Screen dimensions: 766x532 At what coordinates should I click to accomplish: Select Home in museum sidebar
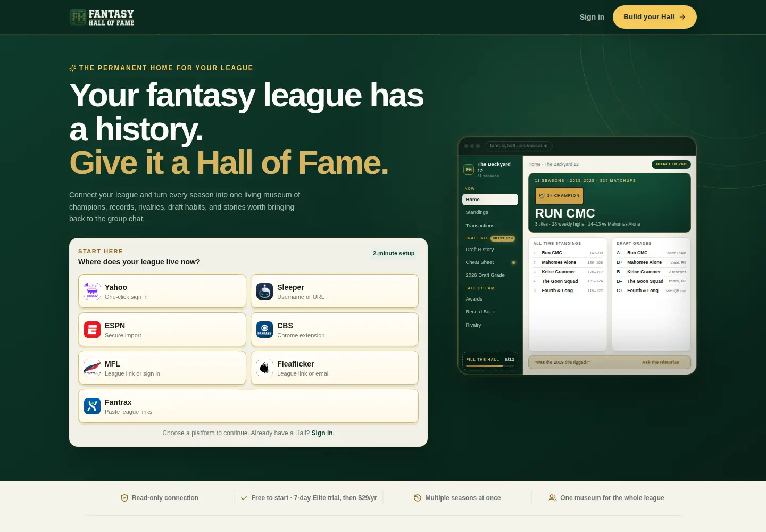[490, 199]
